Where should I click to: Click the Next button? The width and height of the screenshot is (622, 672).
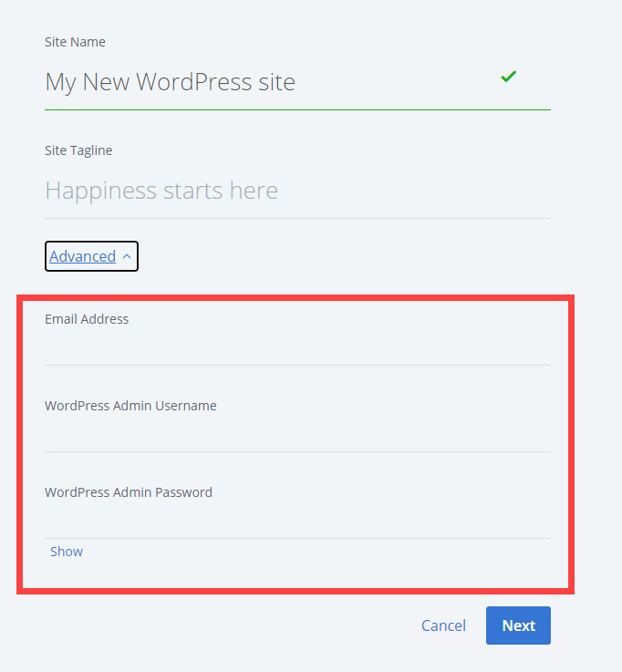(518, 625)
